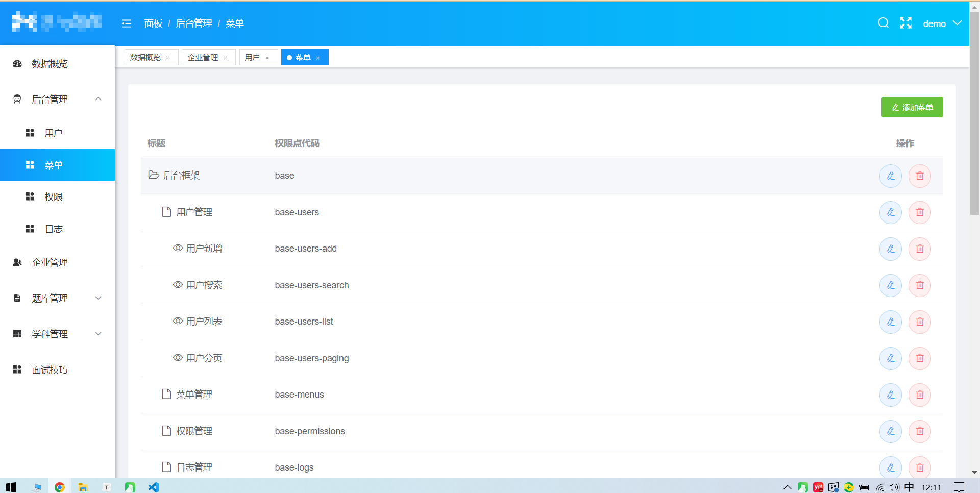Open 用户 in the sidebar

tap(57, 133)
